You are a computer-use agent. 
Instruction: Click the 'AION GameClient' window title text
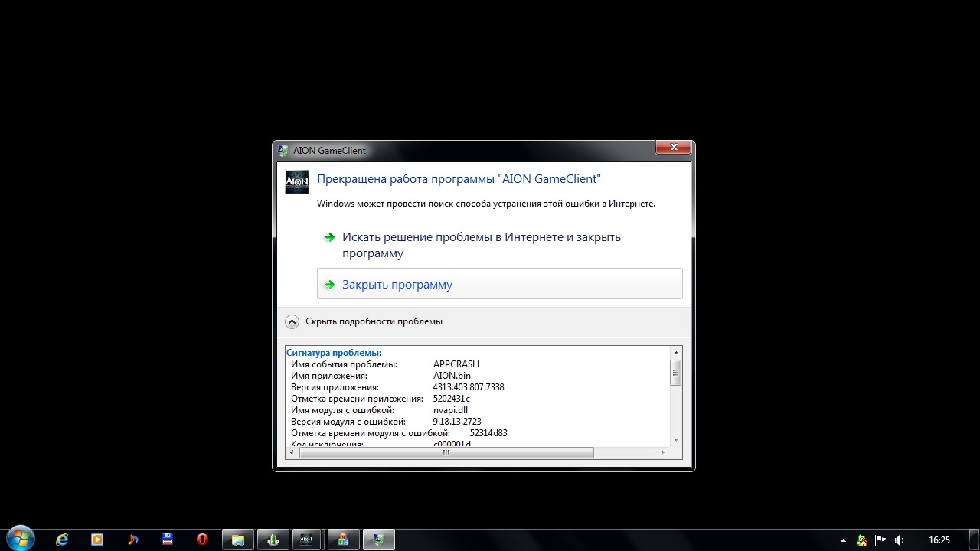pyautogui.click(x=330, y=151)
